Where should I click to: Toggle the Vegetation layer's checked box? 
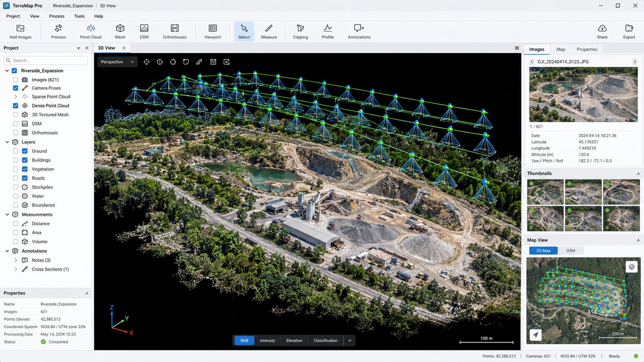pos(25,169)
